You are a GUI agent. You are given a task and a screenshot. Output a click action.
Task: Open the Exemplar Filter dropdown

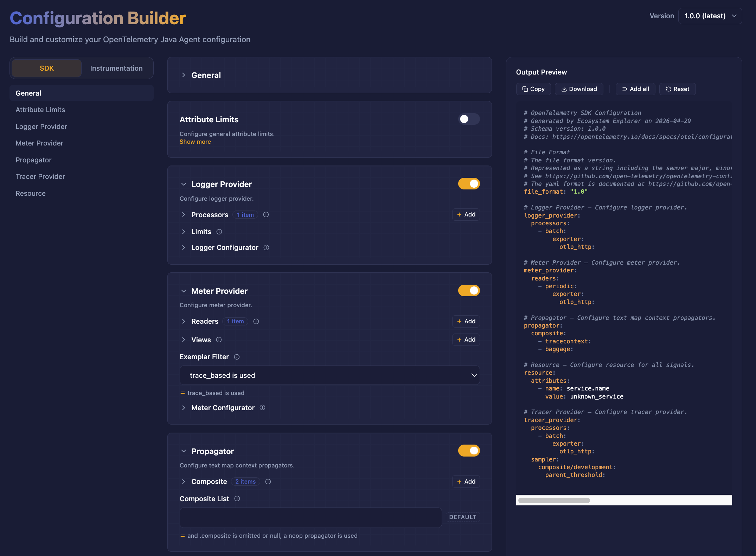point(329,375)
